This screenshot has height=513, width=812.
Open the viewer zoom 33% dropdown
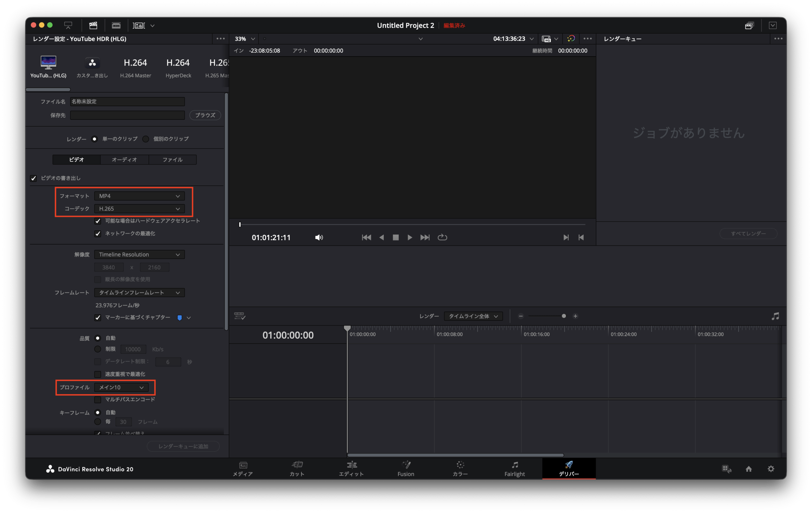[245, 39]
